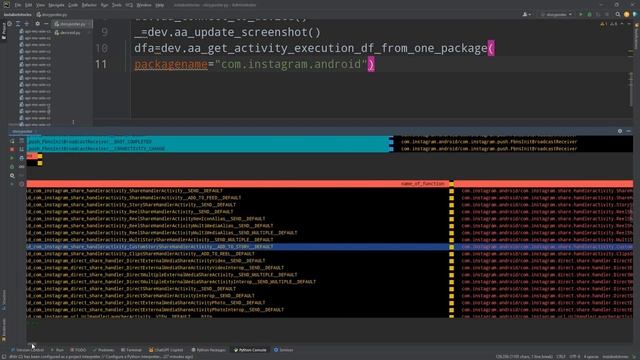Click the orange round updates icon
Image resolution: width=640 pixels, height=360 pixels.
pos(627,14)
